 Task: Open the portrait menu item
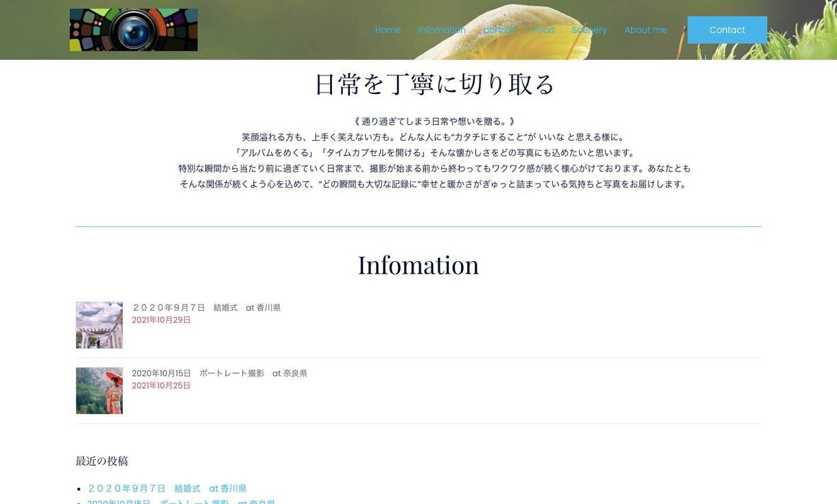pyautogui.click(x=499, y=30)
